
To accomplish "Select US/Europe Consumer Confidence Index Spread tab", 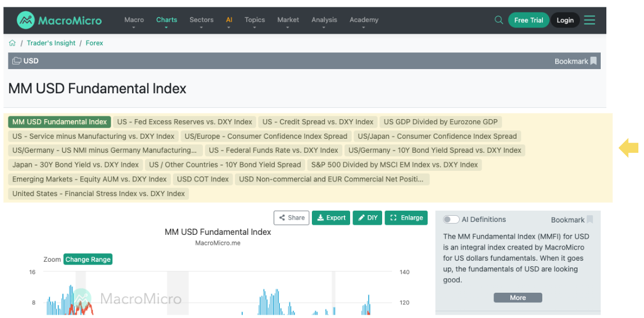I will (x=266, y=137).
